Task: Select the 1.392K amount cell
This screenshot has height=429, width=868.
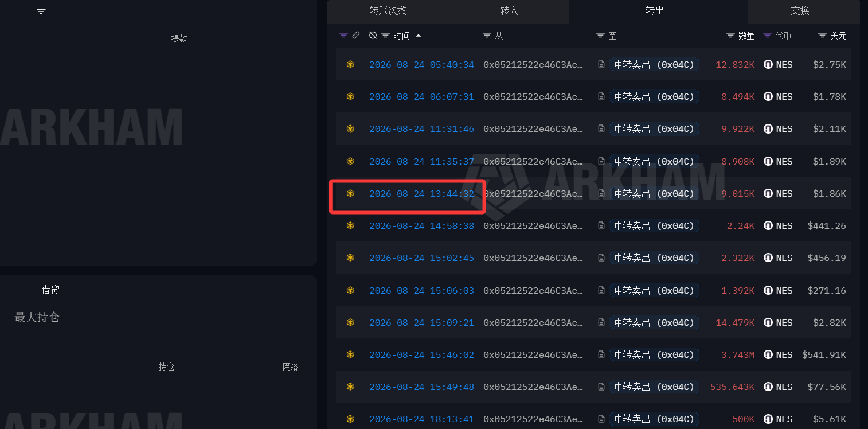Action: 738,291
